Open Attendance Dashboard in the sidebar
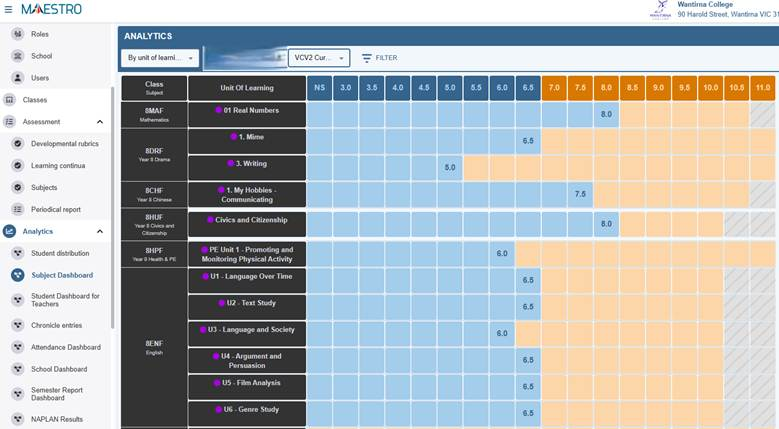 point(65,347)
